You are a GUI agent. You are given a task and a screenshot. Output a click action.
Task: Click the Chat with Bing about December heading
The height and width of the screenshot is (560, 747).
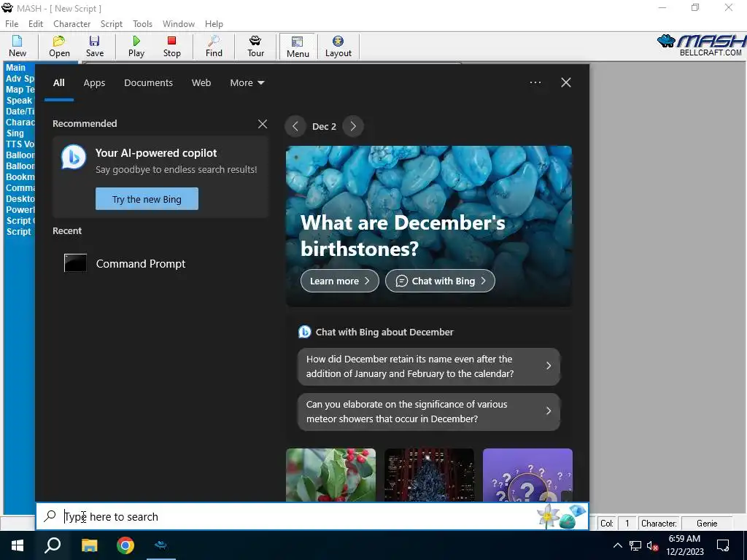click(x=384, y=332)
